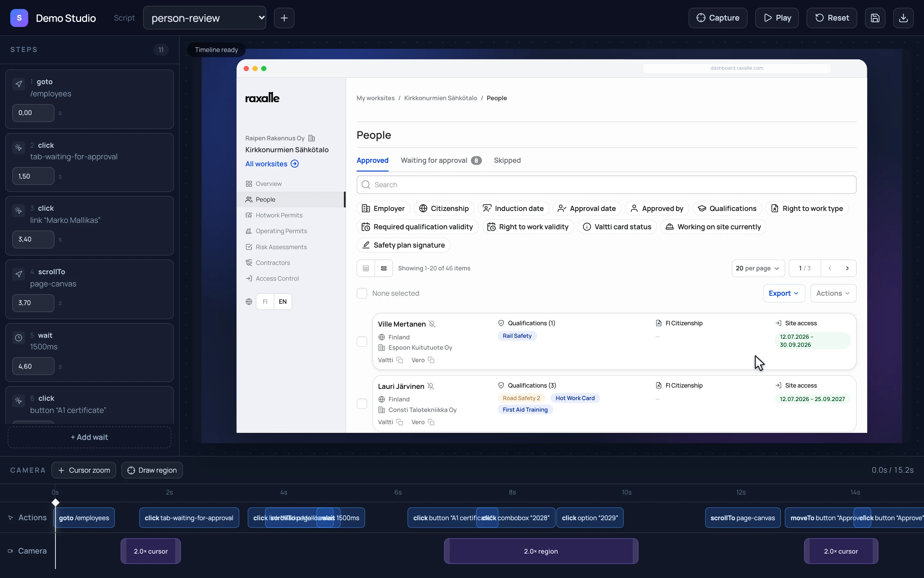Open the Skipped tab

[507, 161]
